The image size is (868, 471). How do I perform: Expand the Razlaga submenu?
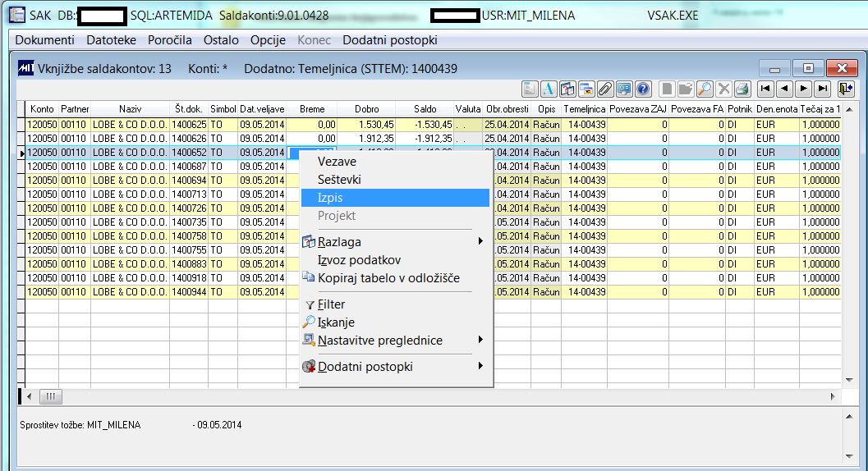tap(395, 242)
